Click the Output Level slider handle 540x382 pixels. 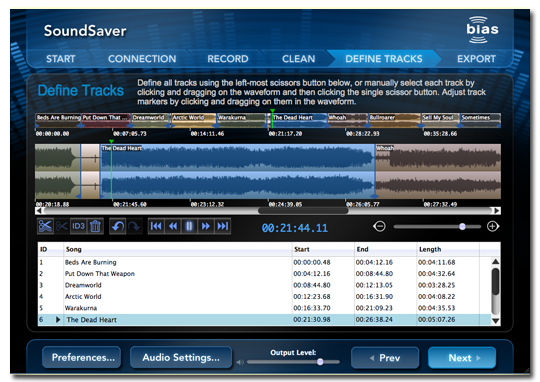(x=320, y=362)
